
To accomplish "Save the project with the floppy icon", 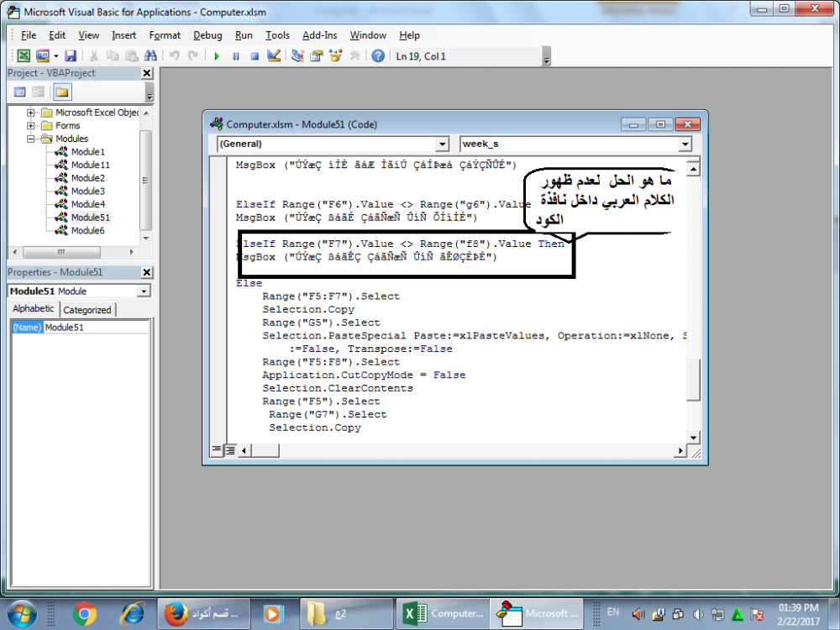I will [71, 55].
